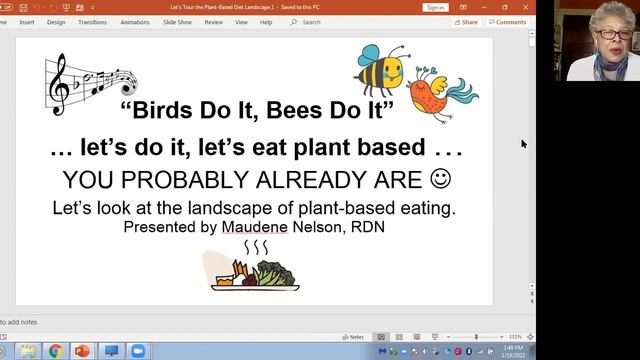Click the zoom out minus button
The height and width of the screenshot is (360, 640).
coord(448,337)
